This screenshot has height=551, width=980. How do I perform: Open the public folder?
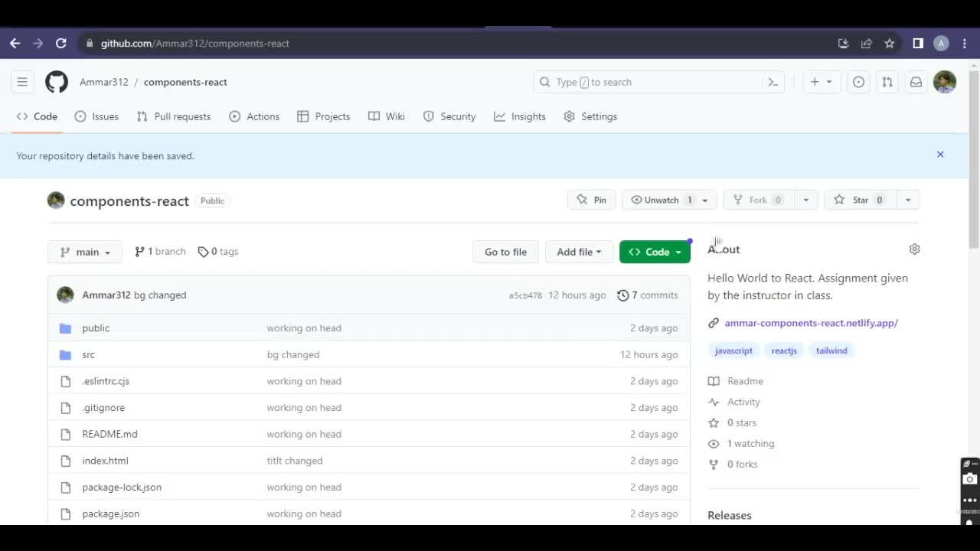click(x=96, y=328)
